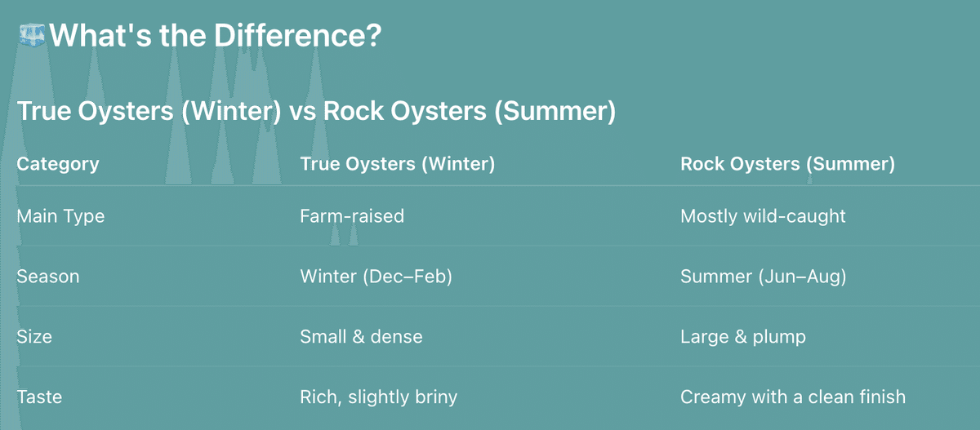Viewport: 980px width, 430px height.
Task: Select the Large & plump cell
Action: point(743,336)
